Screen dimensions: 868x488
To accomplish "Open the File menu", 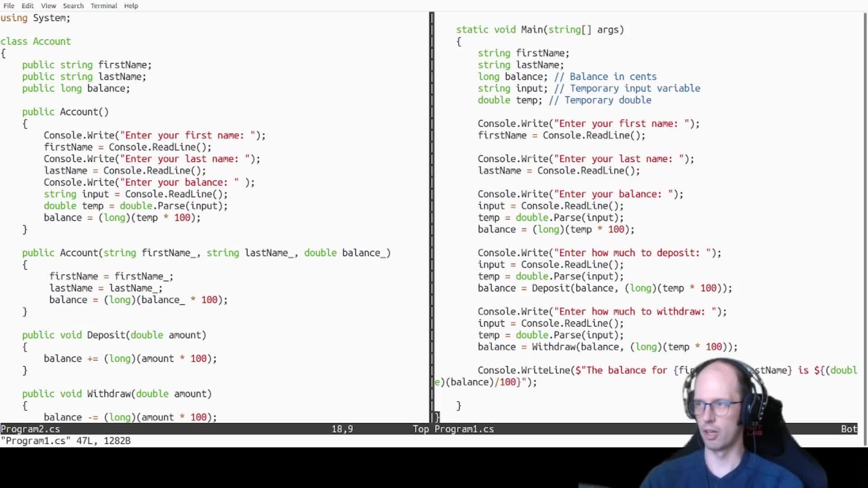I will [x=9, y=6].
